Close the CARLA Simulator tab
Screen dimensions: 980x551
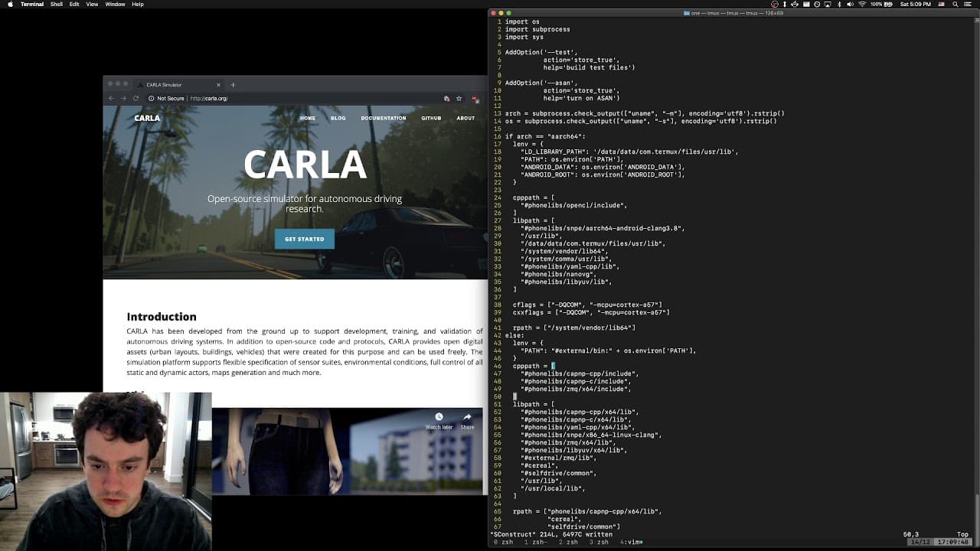point(218,84)
